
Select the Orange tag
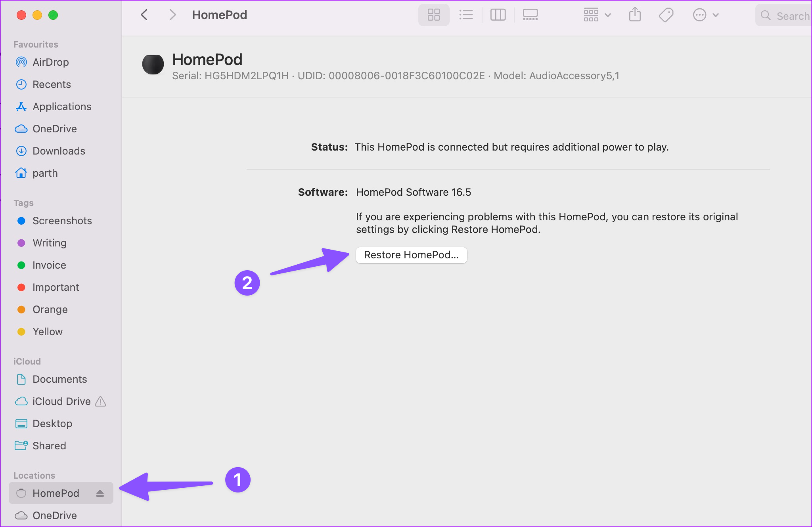(50, 309)
